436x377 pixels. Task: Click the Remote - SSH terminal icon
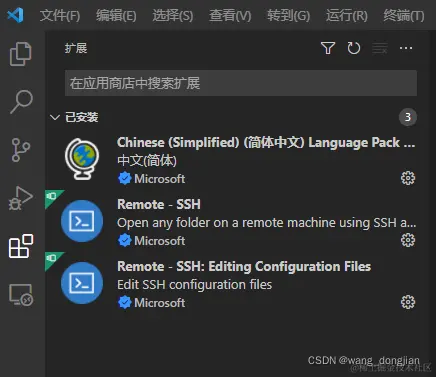pyautogui.click(x=82, y=221)
